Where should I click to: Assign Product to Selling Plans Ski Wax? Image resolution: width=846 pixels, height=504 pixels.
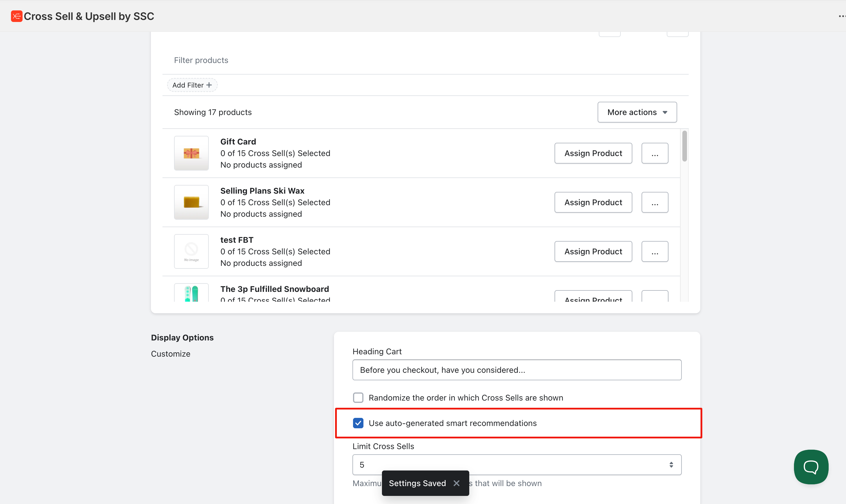593,202
